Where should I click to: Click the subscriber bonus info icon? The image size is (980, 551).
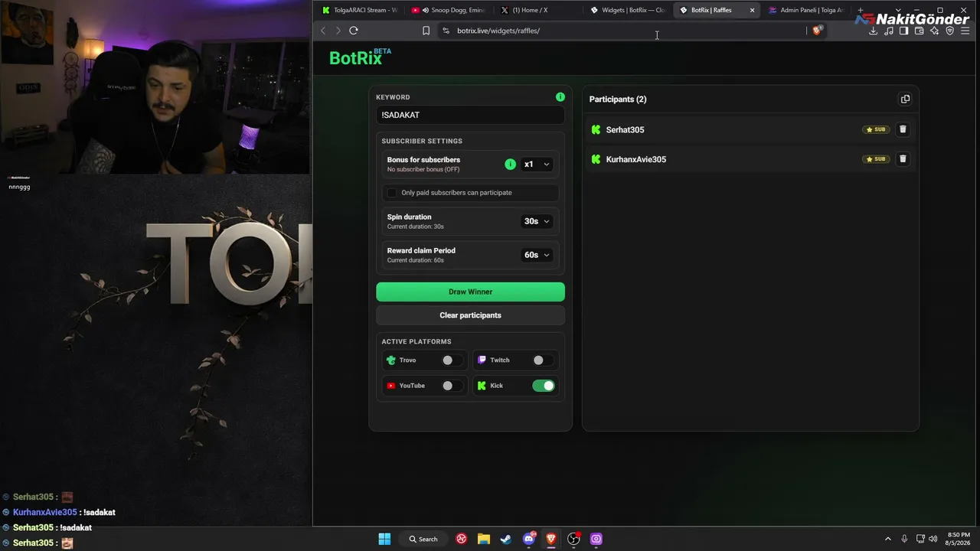coord(511,165)
